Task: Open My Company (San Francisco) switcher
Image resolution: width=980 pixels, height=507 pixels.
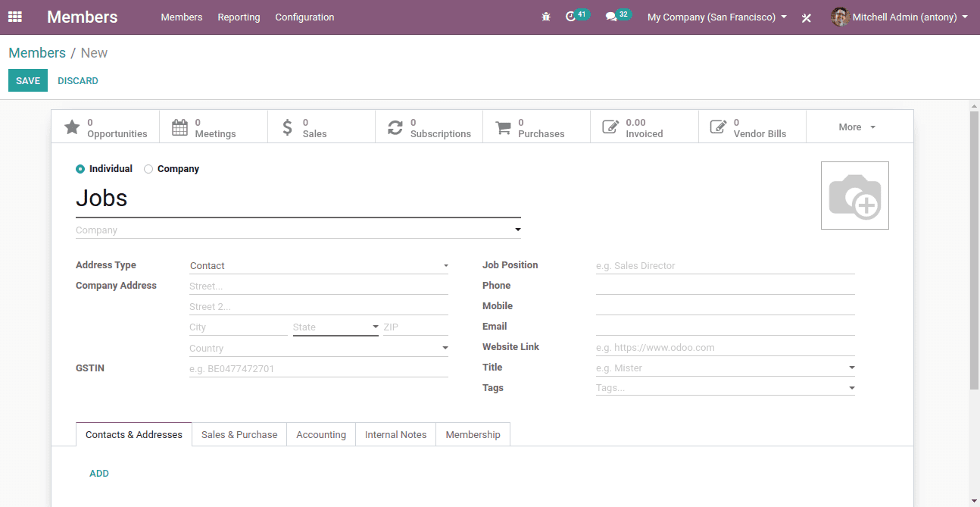Action: pos(717,17)
